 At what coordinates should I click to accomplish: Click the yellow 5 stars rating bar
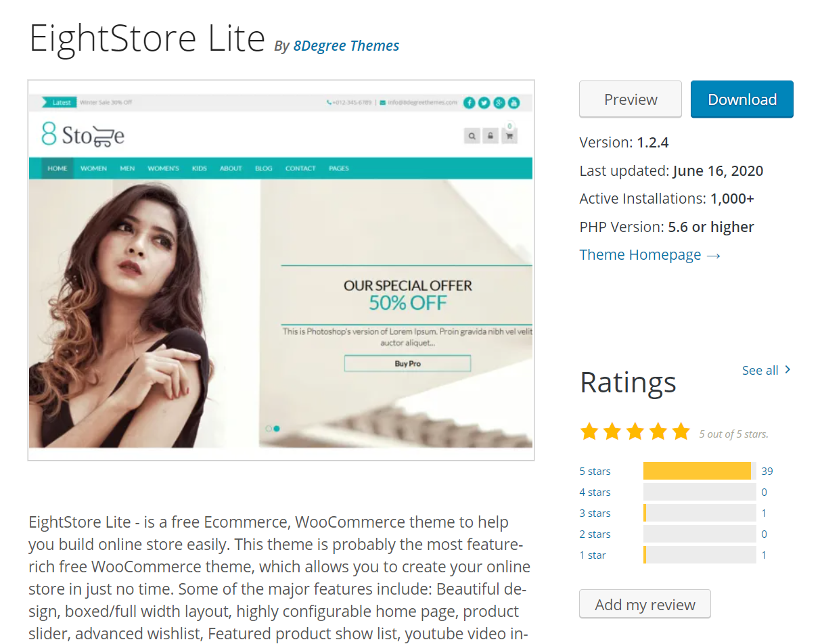pyautogui.click(x=697, y=471)
